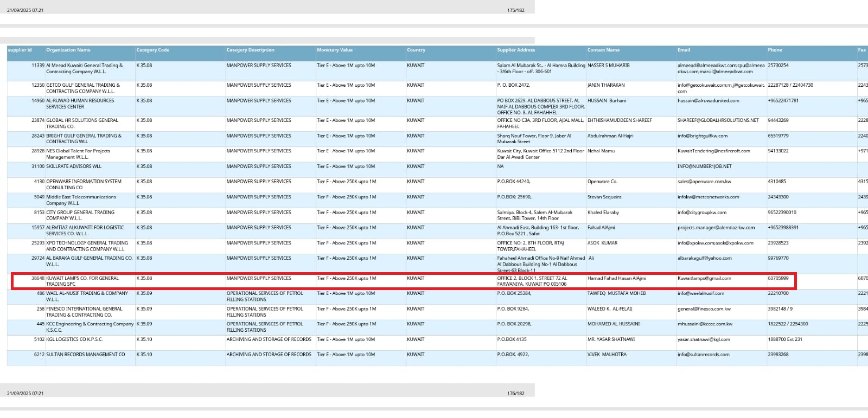
Task: Select the Kuwaitlamps@gmail.com email cell
Action: tap(704, 278)
